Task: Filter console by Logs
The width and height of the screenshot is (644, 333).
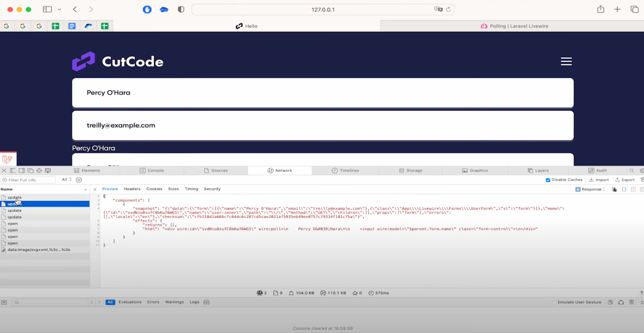Action: (x=194, y=302)
